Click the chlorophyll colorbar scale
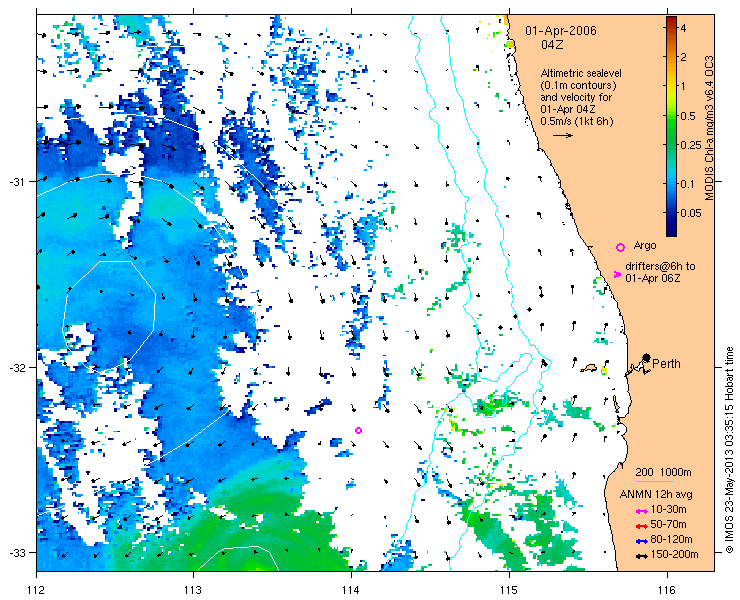 coord(671,126)
